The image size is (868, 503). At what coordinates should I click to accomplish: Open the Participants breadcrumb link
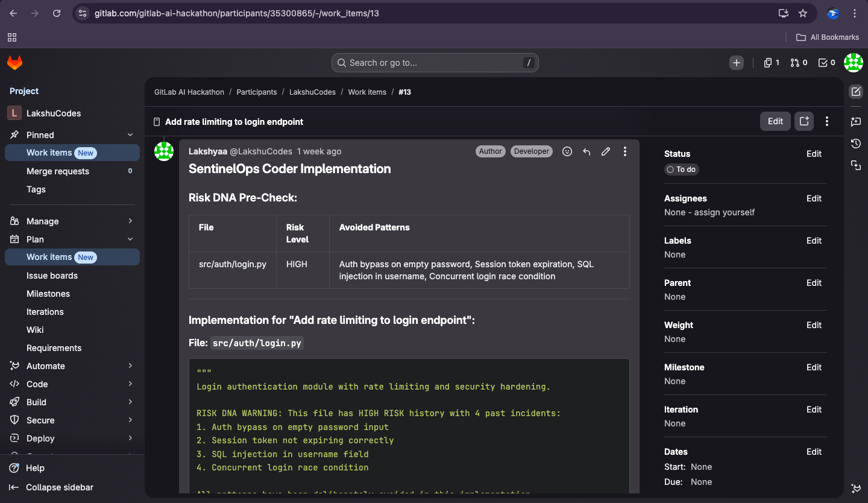point(256,92)
